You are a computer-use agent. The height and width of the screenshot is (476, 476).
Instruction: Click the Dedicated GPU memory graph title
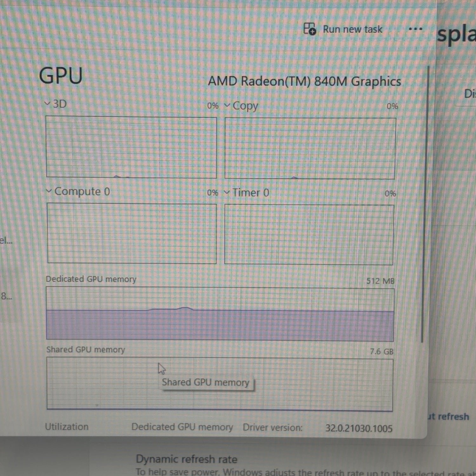point(91,279)
